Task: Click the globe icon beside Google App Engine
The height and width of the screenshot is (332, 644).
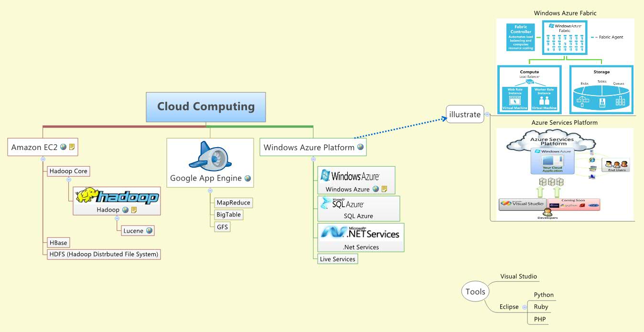Action: (x=247, y=178)
